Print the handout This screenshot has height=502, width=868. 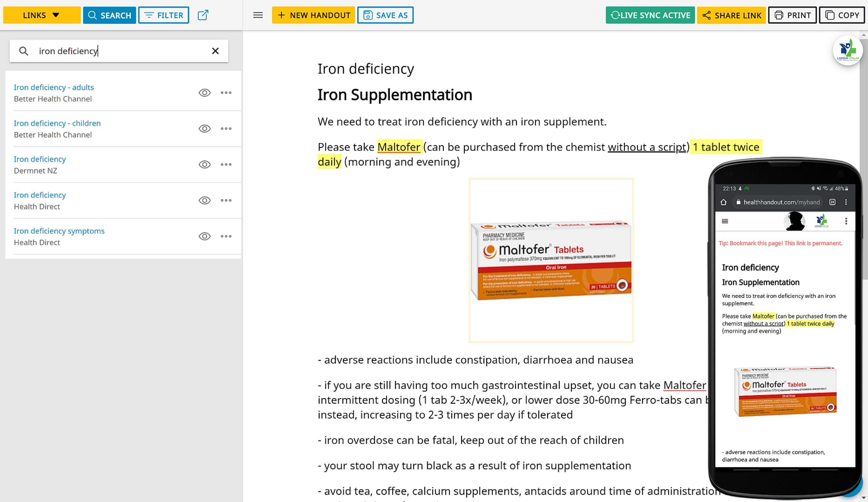(792, 15)
